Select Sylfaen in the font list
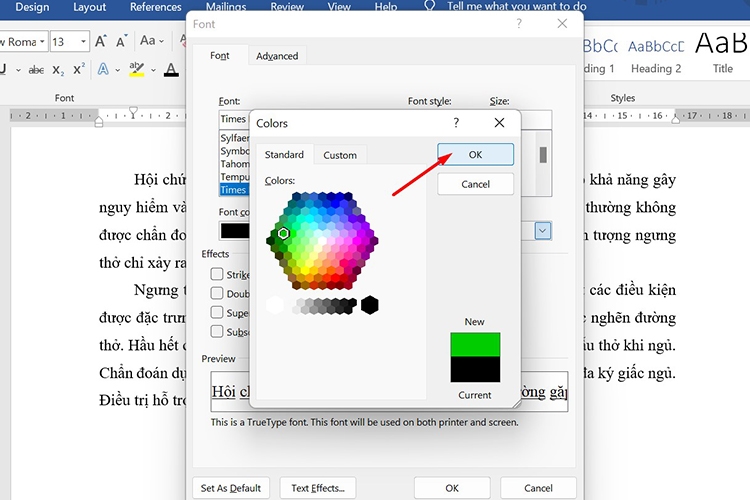The image size is (750, 500). 234,138
